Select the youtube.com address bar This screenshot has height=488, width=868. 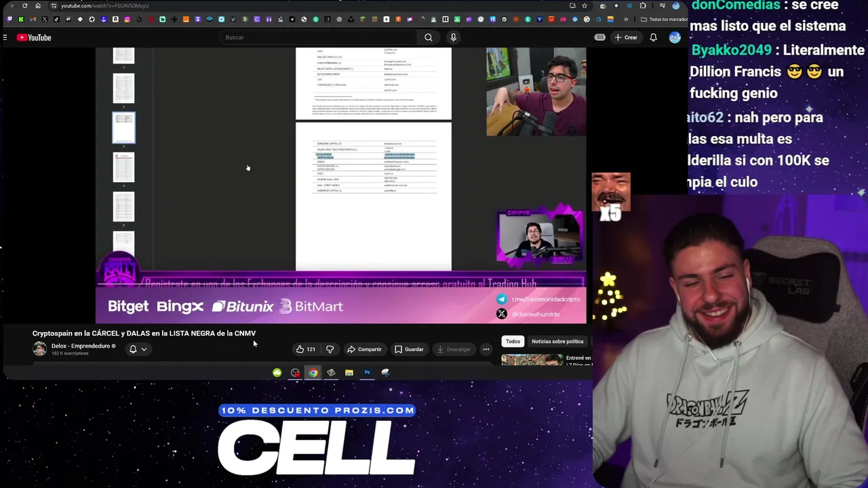coord(305,5)
